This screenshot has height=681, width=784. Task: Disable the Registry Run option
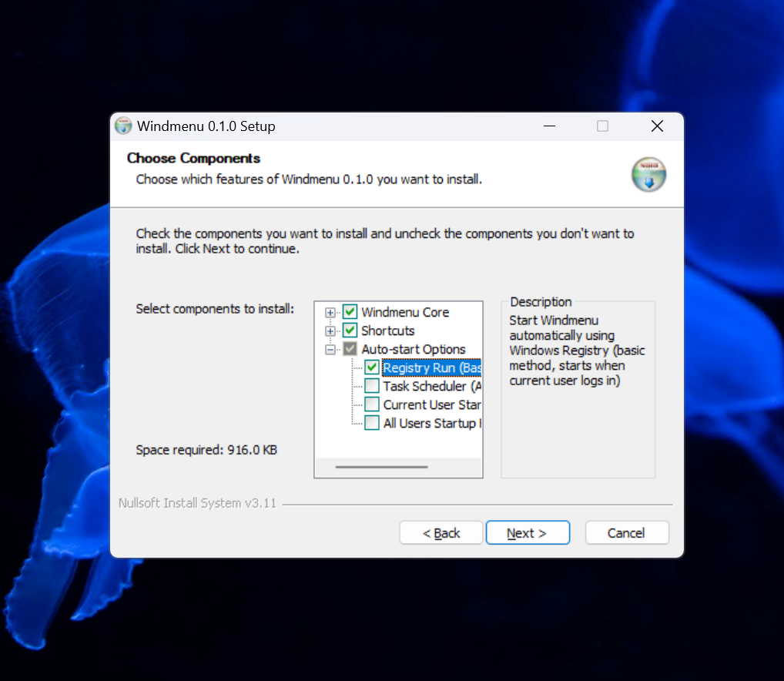[x=370, y=367]
